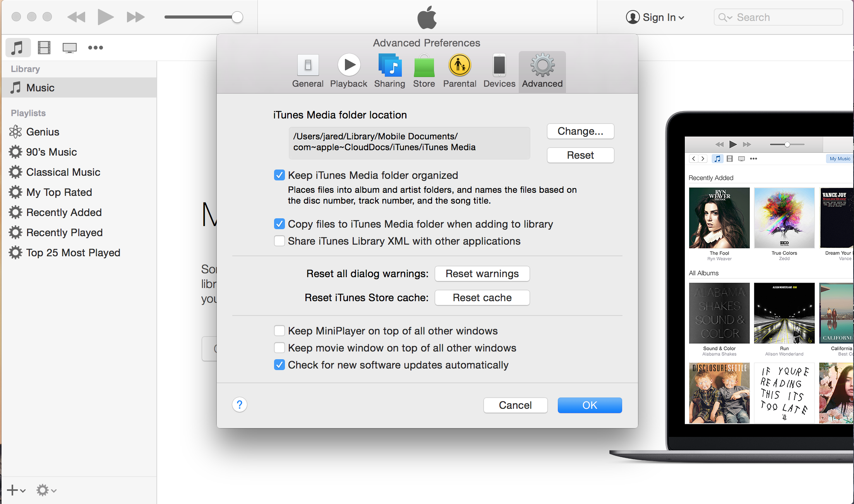Open the Recently Played playlist
Screen dimensions: 854x504
click(79, 232)
